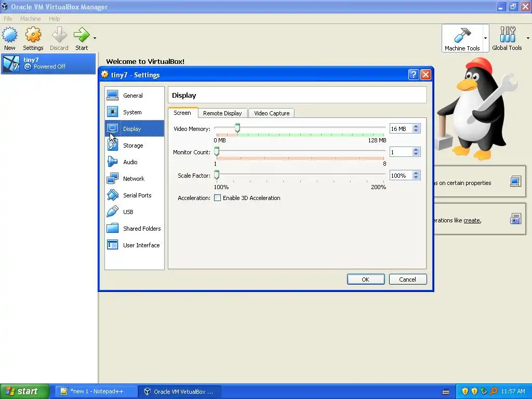Enable 3D Acceleration checkbox
The height and width of the screenshot is (399, 532).
pyautogui.click(x=218, y=198)
